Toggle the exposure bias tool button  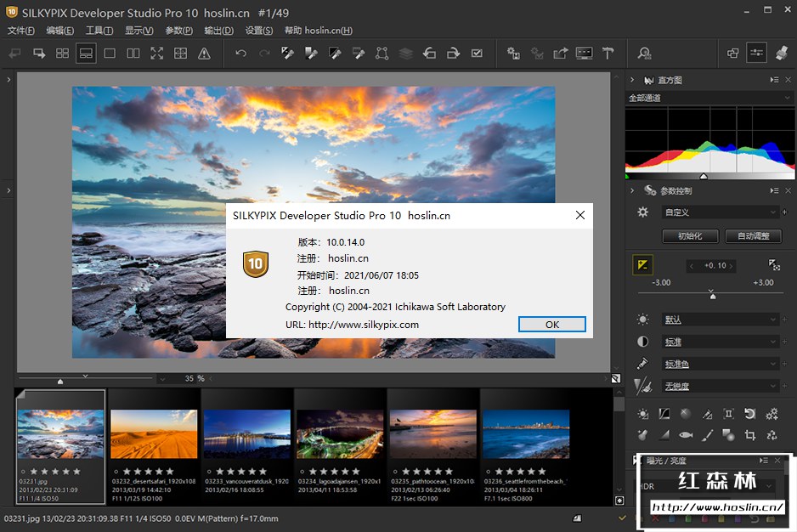pos(643,265)
